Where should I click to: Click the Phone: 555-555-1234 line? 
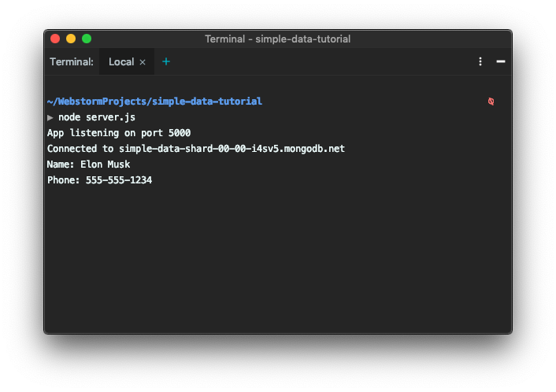click(100, 180)
